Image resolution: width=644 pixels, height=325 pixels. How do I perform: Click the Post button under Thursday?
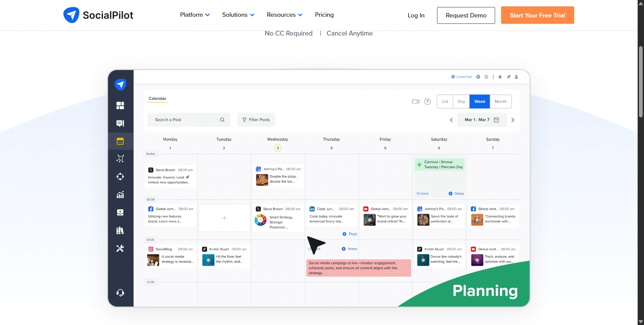click(x=350, y=234)
